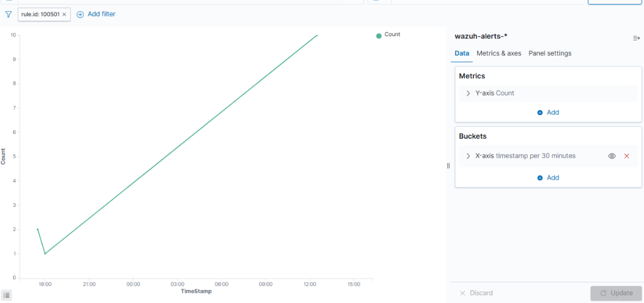Switch to Metrics & axes tab
644x303 pixels.
[x=499, y=53]
